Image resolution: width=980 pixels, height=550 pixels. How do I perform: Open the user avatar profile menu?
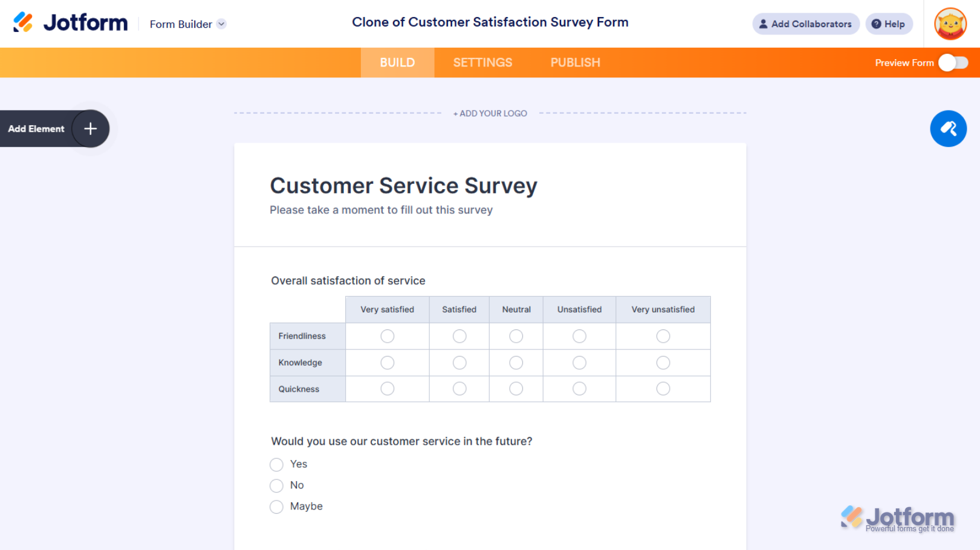click(950, 24)
